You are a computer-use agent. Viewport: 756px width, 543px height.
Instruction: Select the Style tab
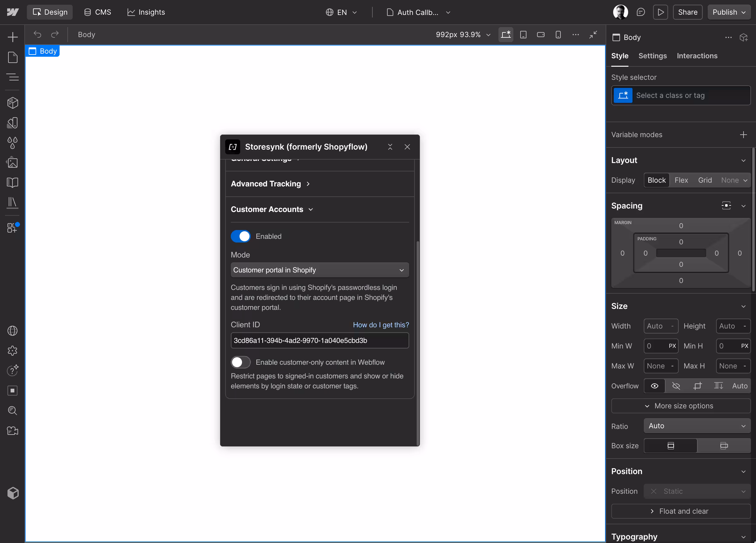[620, 56]
